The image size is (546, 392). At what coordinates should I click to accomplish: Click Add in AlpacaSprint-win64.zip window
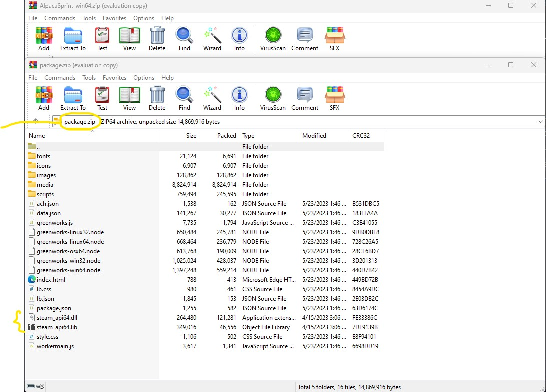44,39
